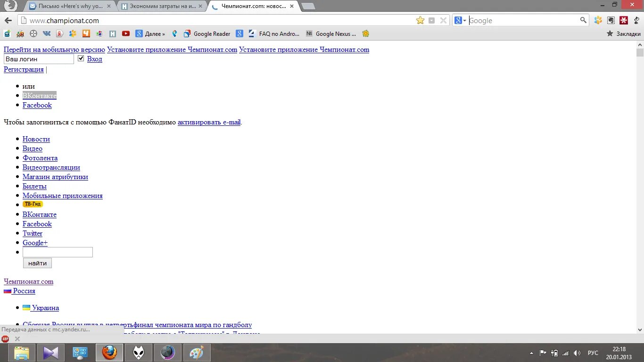The image size is (644, 362).
Task: Open the Видео menu link
Action: pos(33,148)
